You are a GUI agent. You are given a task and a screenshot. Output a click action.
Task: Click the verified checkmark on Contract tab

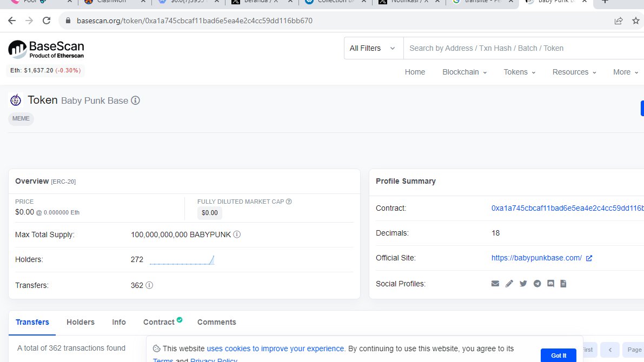[180, 320]
